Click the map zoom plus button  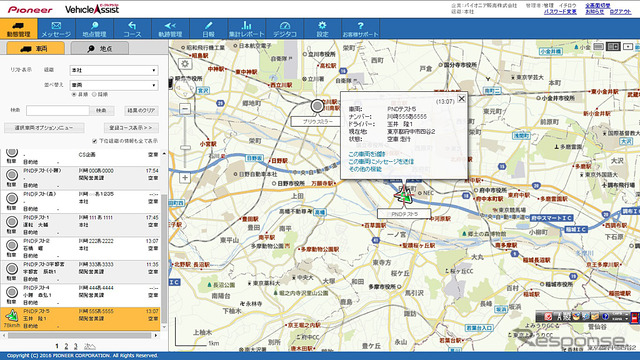click(x=185, y=178)
